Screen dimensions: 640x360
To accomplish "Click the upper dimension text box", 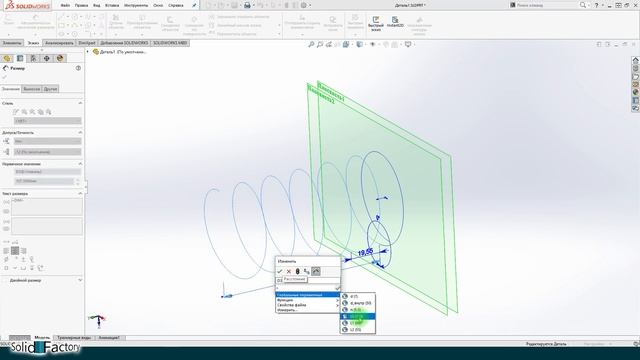I will click(x=47, y=207).
